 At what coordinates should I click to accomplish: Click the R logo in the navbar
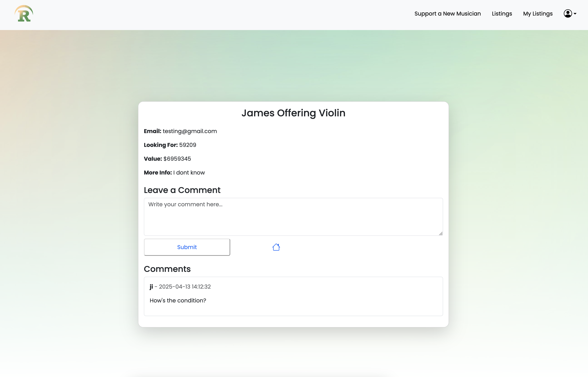pyautogui.click(x=24, y=14)
